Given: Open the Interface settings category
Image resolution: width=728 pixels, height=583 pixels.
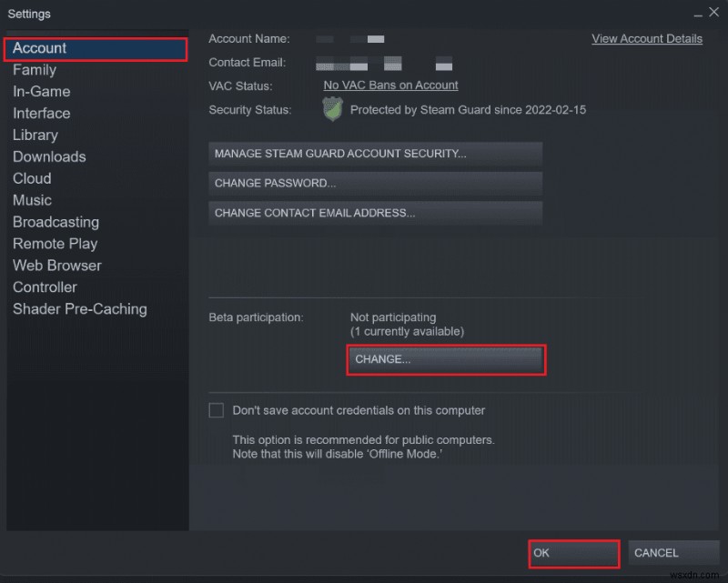Looking at the screenshot, I should pos(41,114).
